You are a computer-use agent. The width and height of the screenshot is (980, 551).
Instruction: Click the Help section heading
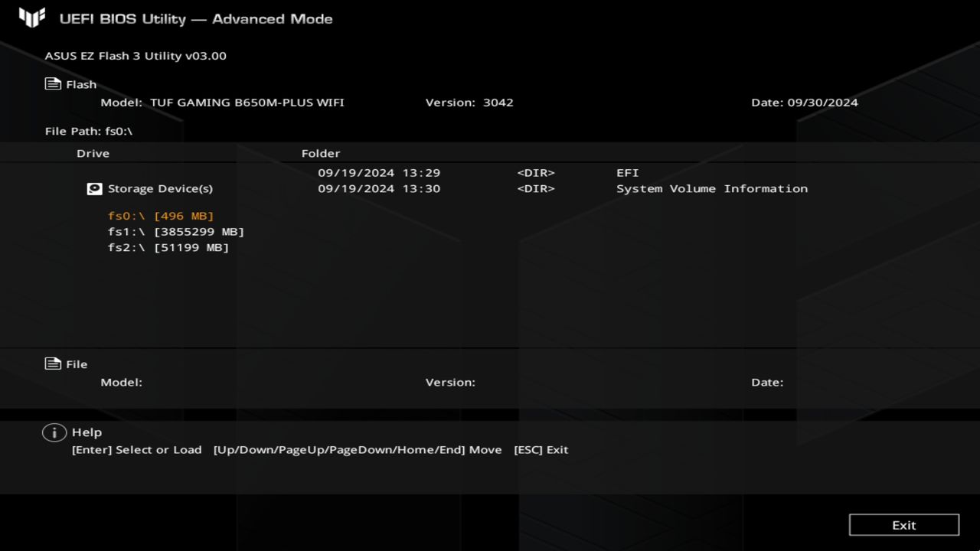[x=87, y=432]
